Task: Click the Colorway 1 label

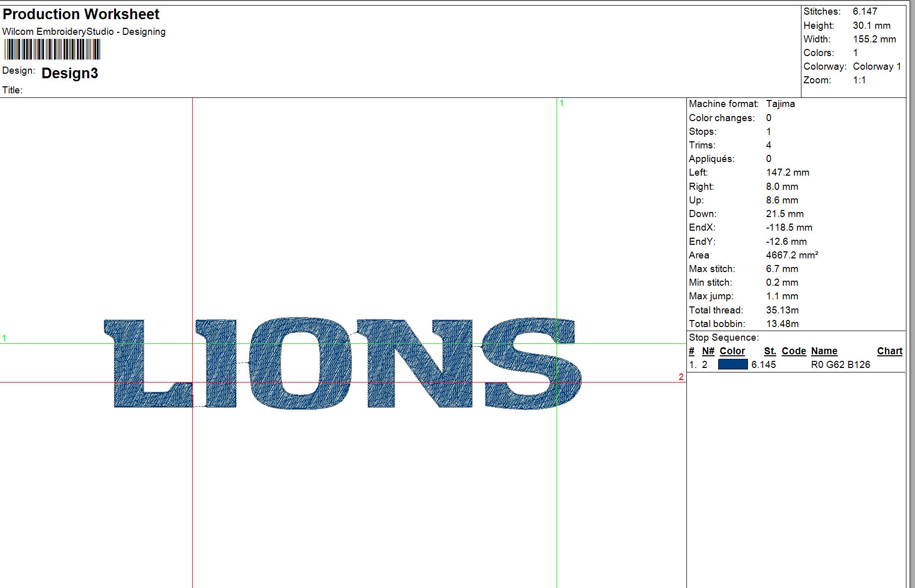Action: [878, 66]
